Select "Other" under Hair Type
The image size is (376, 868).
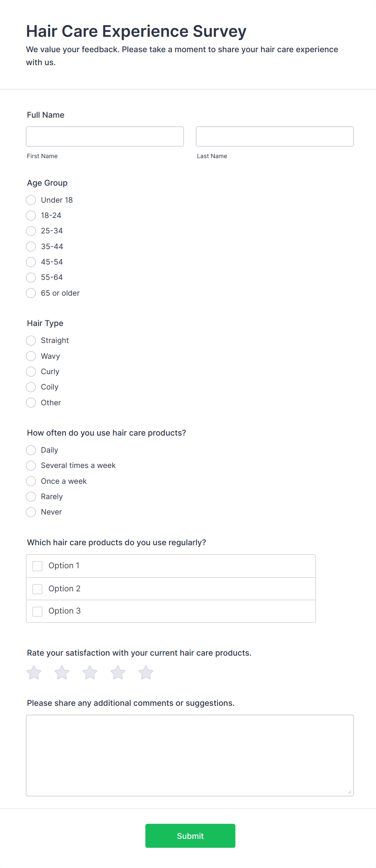[31, 402]
